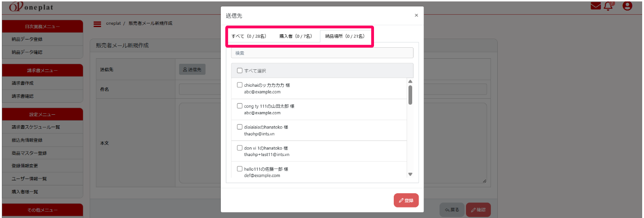Toggle the hamburger menu icon

click(97, 24)
